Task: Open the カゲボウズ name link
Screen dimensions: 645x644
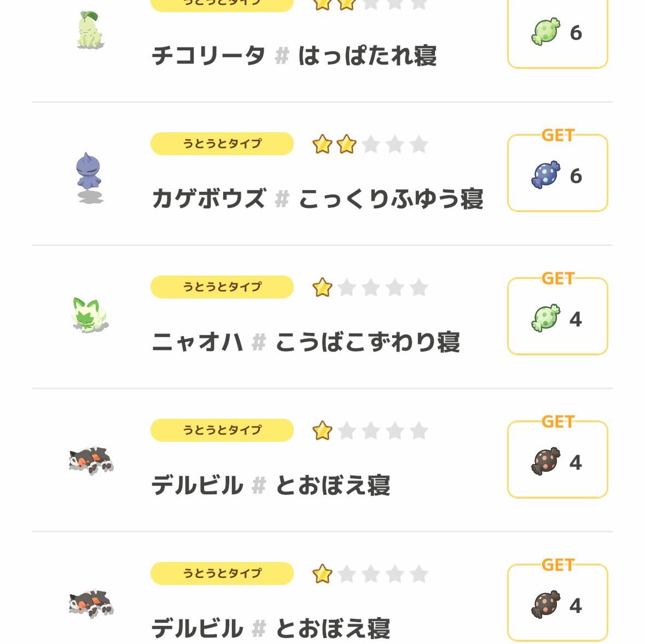Action: pyautogui.click(x=208, y=199)
